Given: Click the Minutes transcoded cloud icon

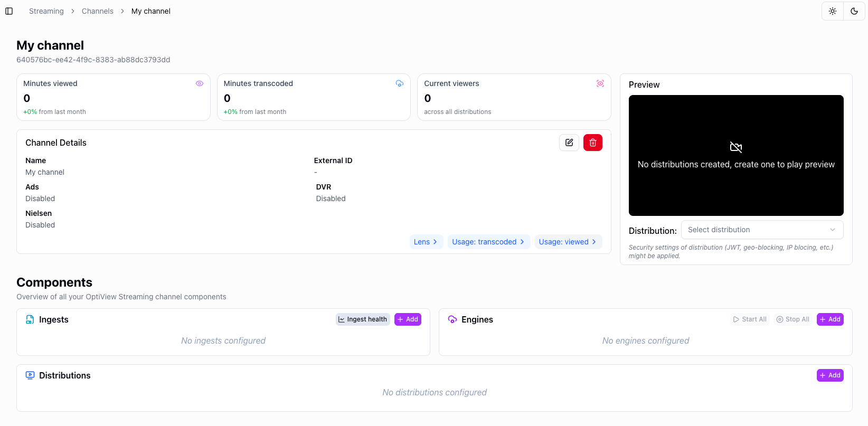Looking at the screenshot, I should [x=400, y=83].
